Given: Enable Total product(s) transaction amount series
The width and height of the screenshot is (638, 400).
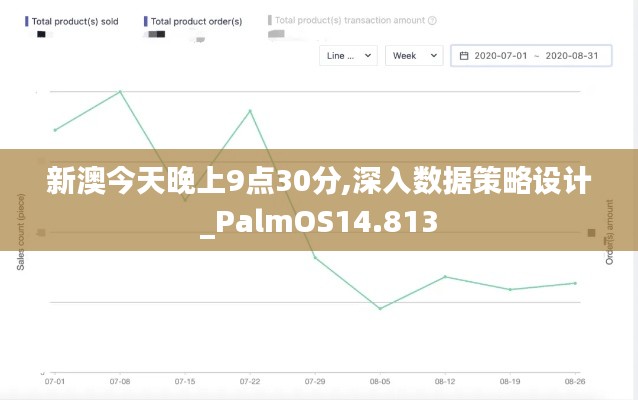Looking at the screenshot, I should tap(352, 20).
